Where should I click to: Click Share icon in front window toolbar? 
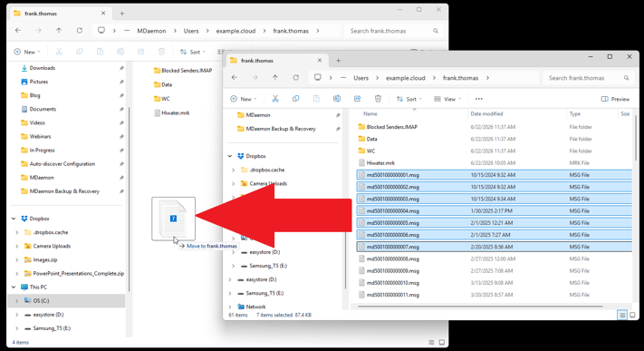point(357,99)
